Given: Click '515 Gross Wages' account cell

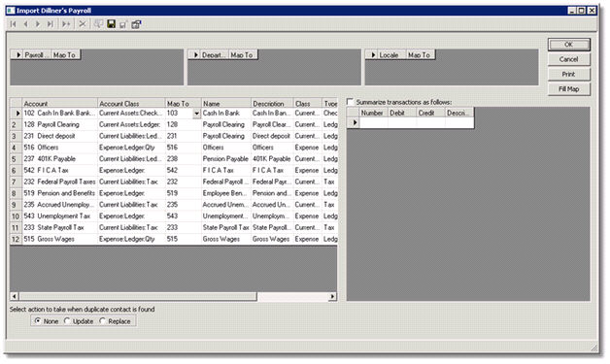Looking at the screenshot, I should [60, 239].
